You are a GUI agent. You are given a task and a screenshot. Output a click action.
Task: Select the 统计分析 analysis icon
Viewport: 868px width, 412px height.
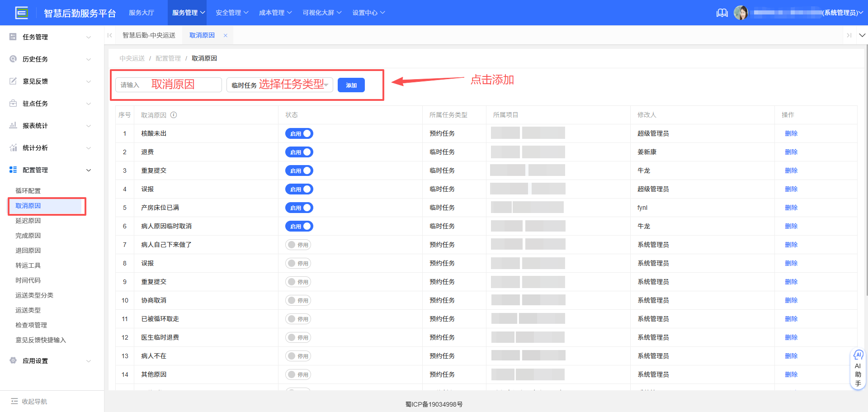coord(13,147)
